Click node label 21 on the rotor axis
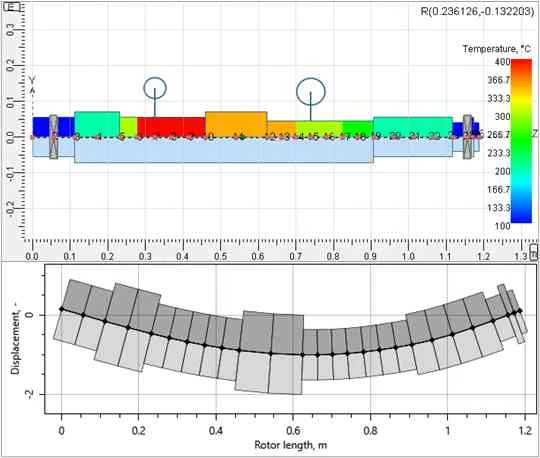Viewport: 540px width, 458px height. pos(413,137)
